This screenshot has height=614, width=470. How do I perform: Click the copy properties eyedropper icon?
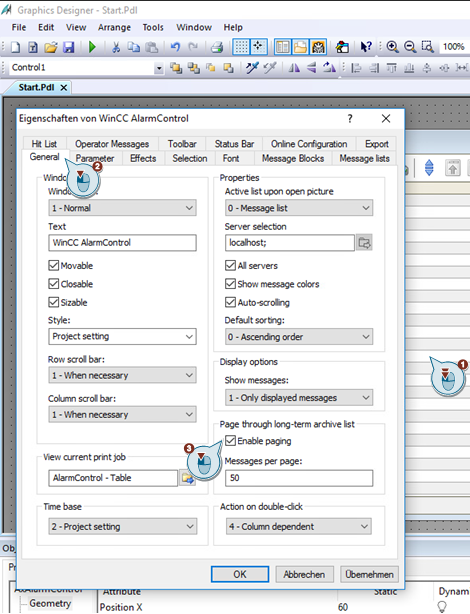tap(252, 68)
